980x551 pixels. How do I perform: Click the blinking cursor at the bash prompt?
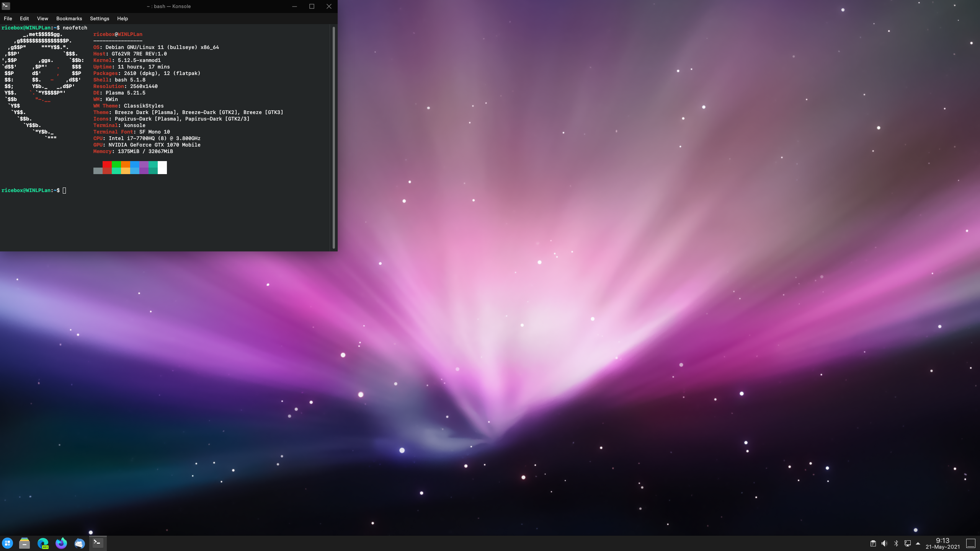click(64, 190)
